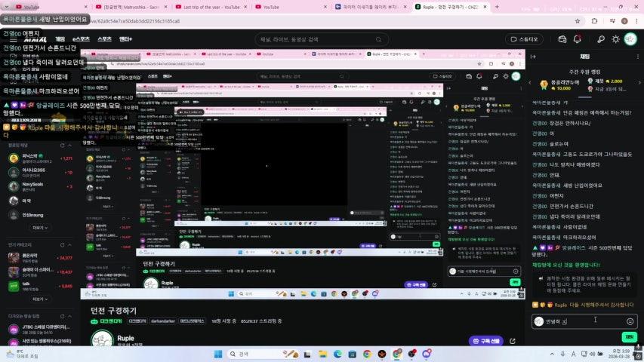This screenshot has height=362, width=644.
Task: Click the chat message input field
Action: (x=584, y=321)
